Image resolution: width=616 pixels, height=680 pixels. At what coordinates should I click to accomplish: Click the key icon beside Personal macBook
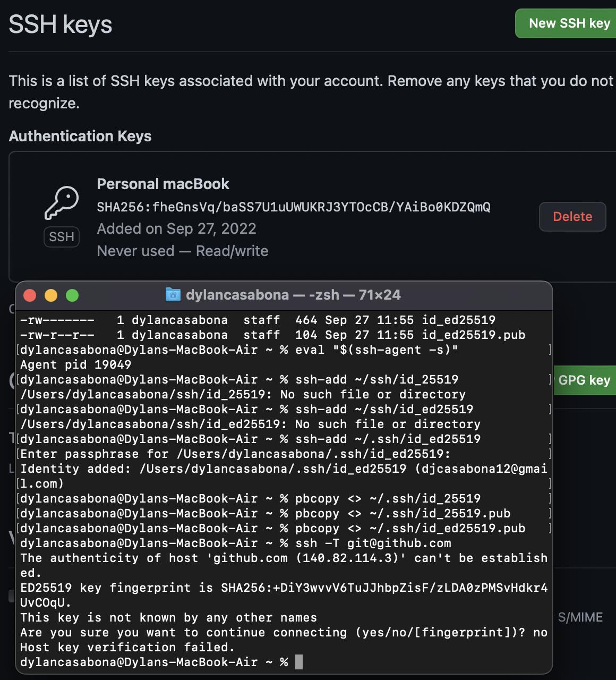(62, 203)
